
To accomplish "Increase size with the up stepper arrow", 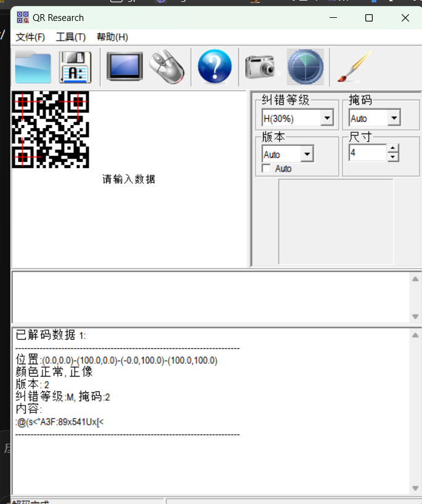I will (393, 148).
